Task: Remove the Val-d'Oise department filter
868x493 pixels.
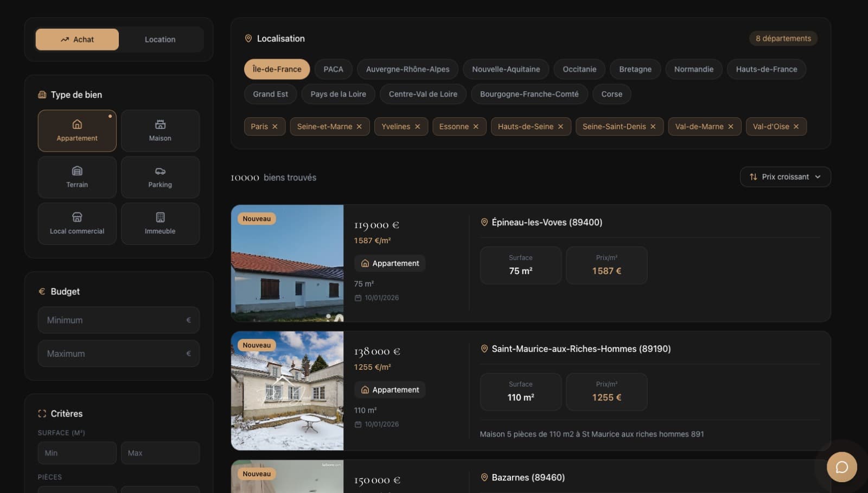Action: click(x=795, y=126)
